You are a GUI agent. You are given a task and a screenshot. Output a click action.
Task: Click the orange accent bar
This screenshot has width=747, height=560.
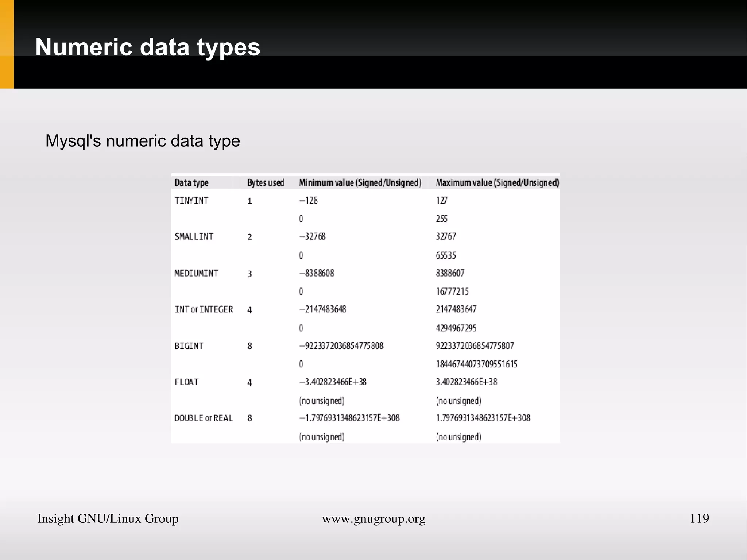tap(7, 44)
